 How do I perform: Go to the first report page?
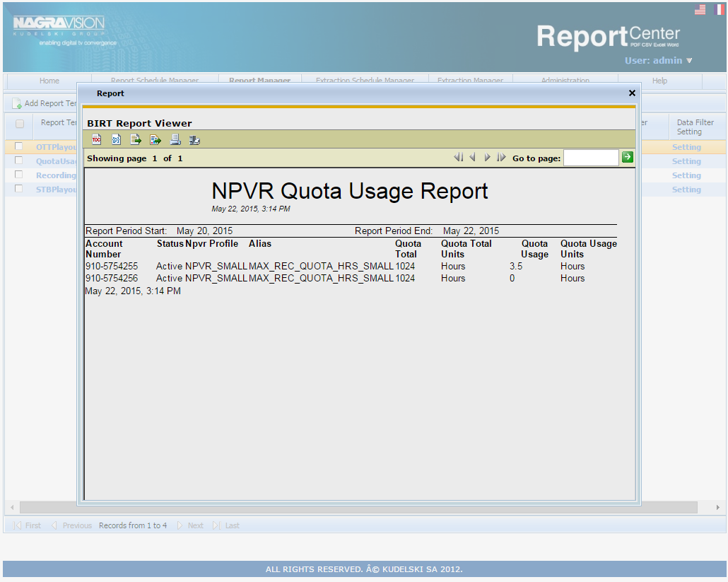(x=459, y=157)
